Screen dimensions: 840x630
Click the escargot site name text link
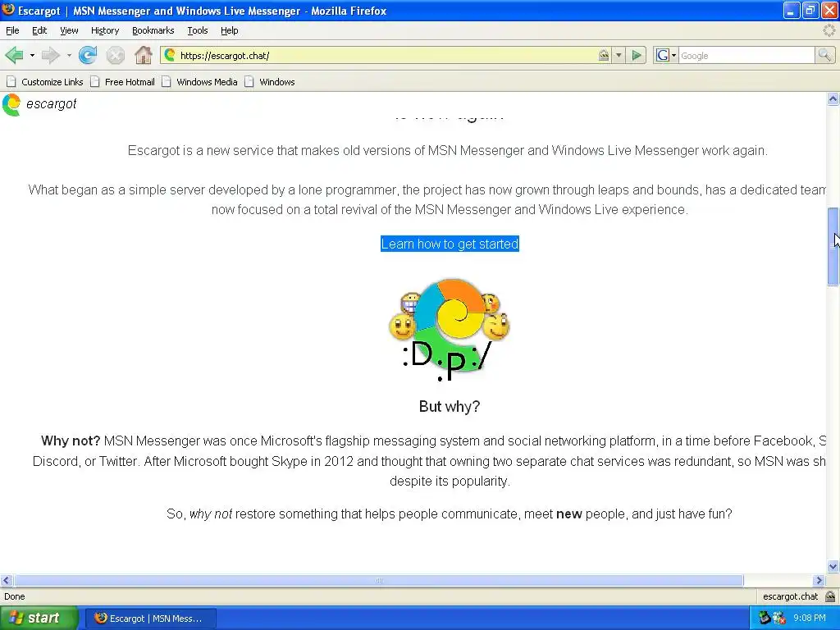pos(52,104)
